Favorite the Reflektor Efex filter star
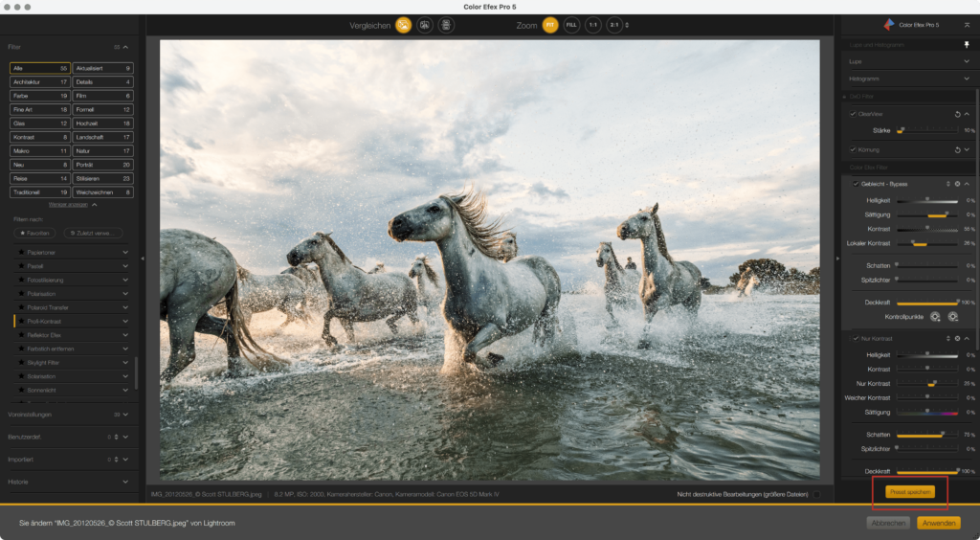980x540 pixels. (21, 335)
